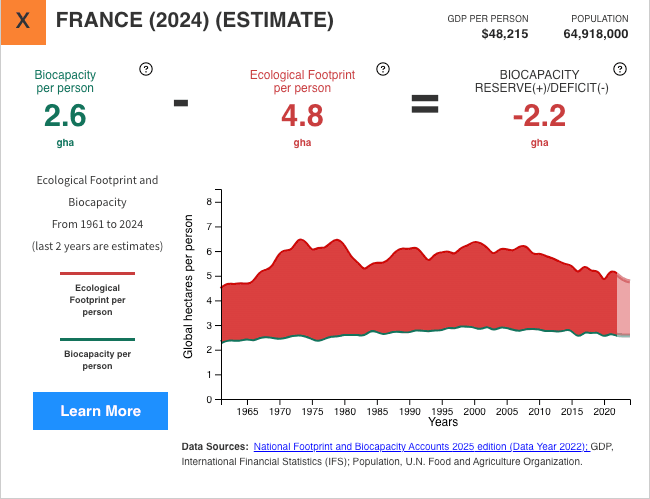Select green Biocapacity legend line
The width and height of the screenshot is (650, 499).
[97, 340]
